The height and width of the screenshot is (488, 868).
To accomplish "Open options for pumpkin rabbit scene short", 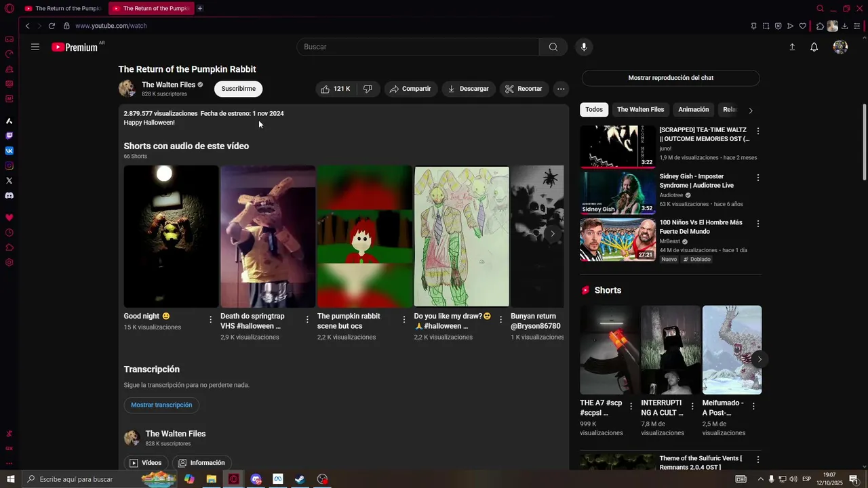I will click(x=404, y=319).
